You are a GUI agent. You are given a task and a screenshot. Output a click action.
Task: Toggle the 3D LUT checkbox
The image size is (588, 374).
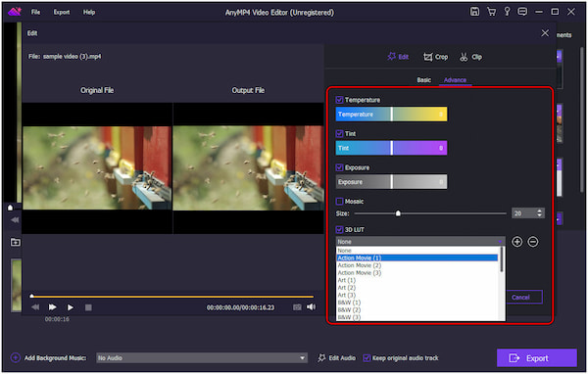tap(339, 229)
